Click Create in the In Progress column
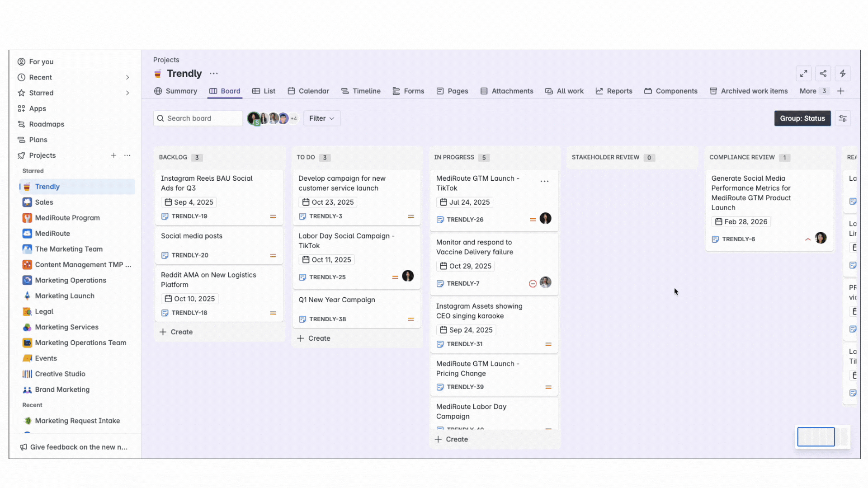 point(451,439)
